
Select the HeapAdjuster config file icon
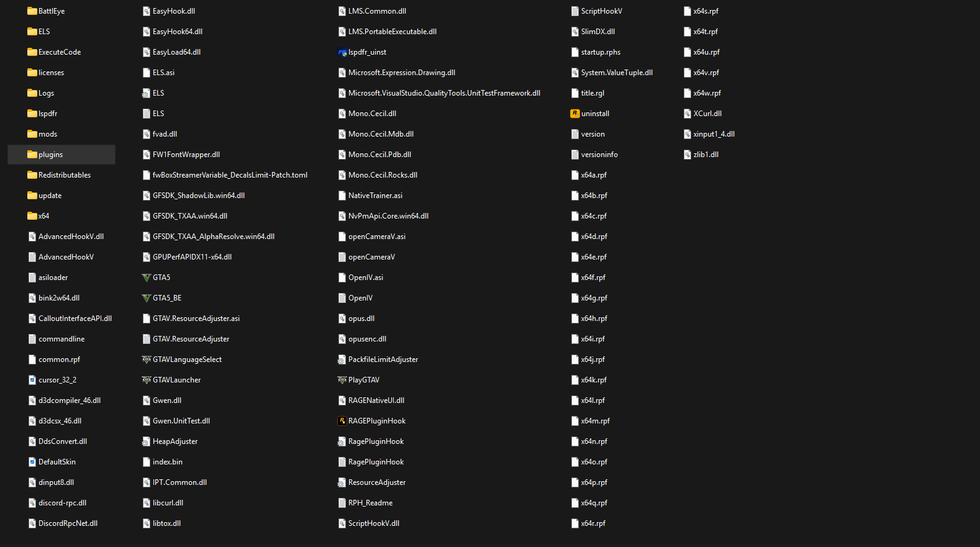(x=147, y=441)
